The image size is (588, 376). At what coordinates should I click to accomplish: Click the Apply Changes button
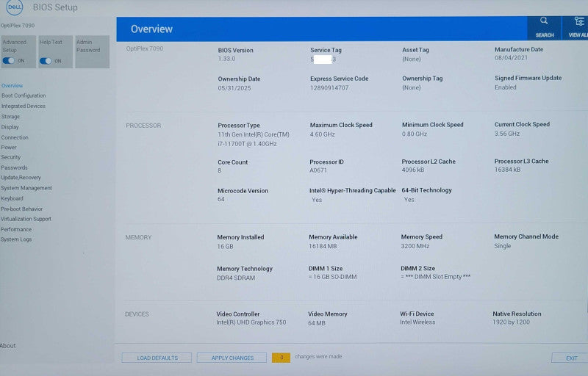[232, 358]
